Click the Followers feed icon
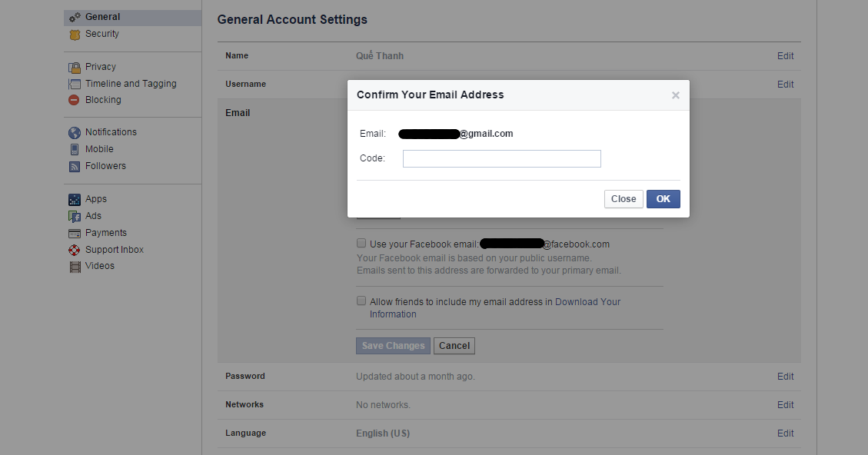Image resolution: width=868 pixels, height=455 pixels. (x=74, y=166)
